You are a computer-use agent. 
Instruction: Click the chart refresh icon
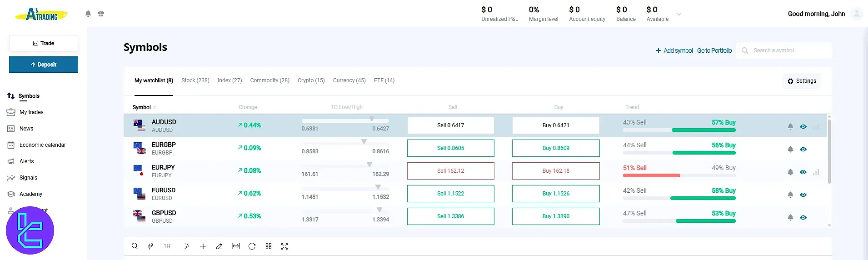pyautogui.click(x=252, y=246)
